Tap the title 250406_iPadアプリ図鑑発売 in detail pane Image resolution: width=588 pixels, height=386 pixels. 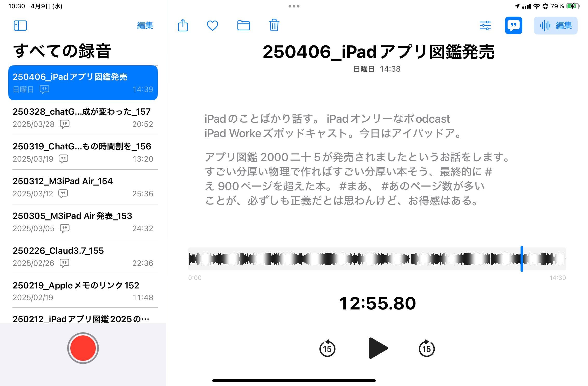(378, 52)
